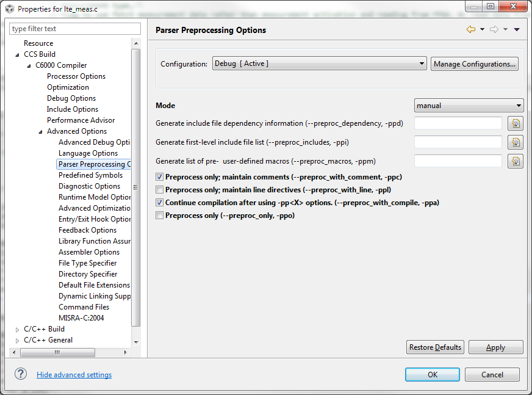Enable Preprocess only; maintain line directives

coord(160,190)
